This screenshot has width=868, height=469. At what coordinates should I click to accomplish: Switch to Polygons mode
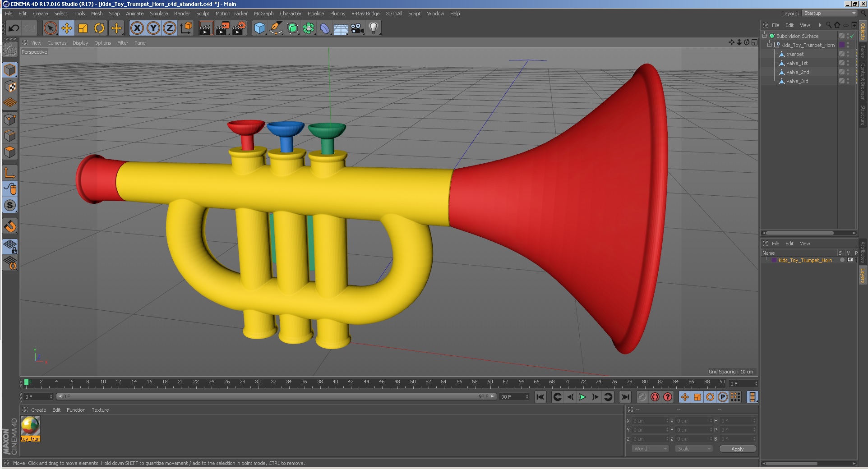10,152
